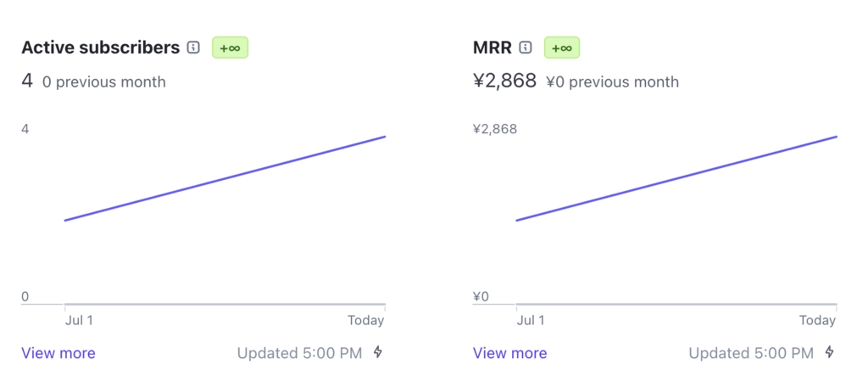Click lightning bolt icon under MRR chart
Screen dimensions: 868x376
click(829, 351)
